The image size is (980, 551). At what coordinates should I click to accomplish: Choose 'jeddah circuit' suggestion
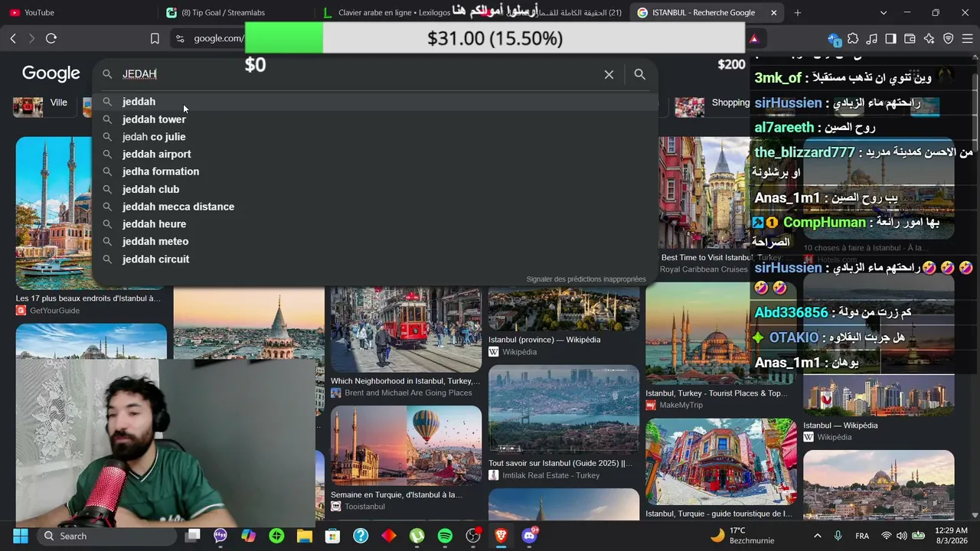(375, 259)
